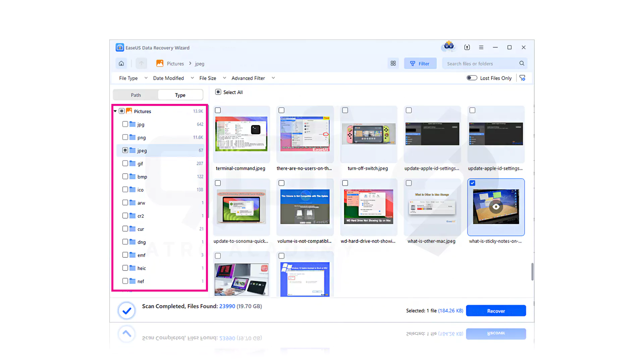Click the Pictures icon in the breadcrumb

[160, 63]
